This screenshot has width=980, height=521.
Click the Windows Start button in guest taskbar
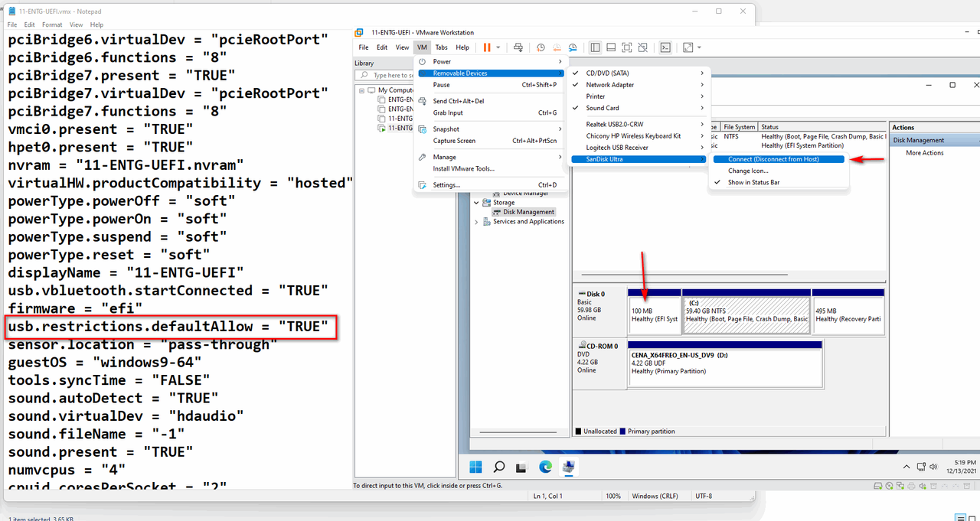click(x=475, y=466)
